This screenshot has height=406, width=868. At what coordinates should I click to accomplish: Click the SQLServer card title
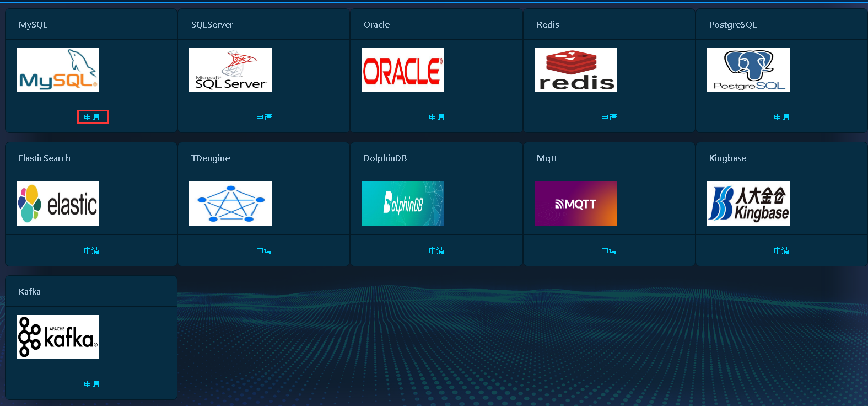click(212, 25)
